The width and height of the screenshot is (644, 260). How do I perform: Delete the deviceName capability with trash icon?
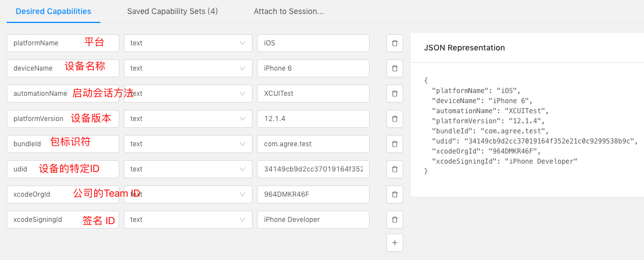(394, 68)
